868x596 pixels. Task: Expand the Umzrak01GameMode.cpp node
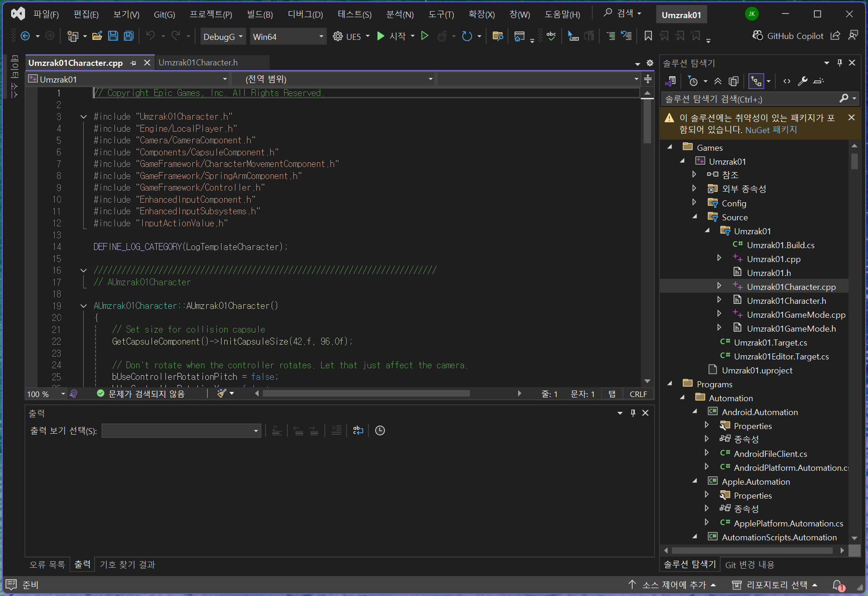point(719,314)
